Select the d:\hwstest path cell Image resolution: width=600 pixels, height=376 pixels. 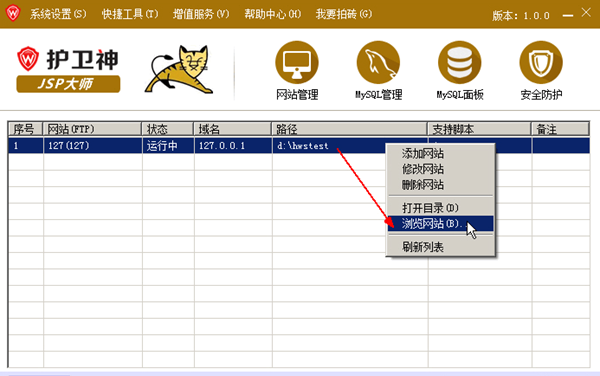329,146
